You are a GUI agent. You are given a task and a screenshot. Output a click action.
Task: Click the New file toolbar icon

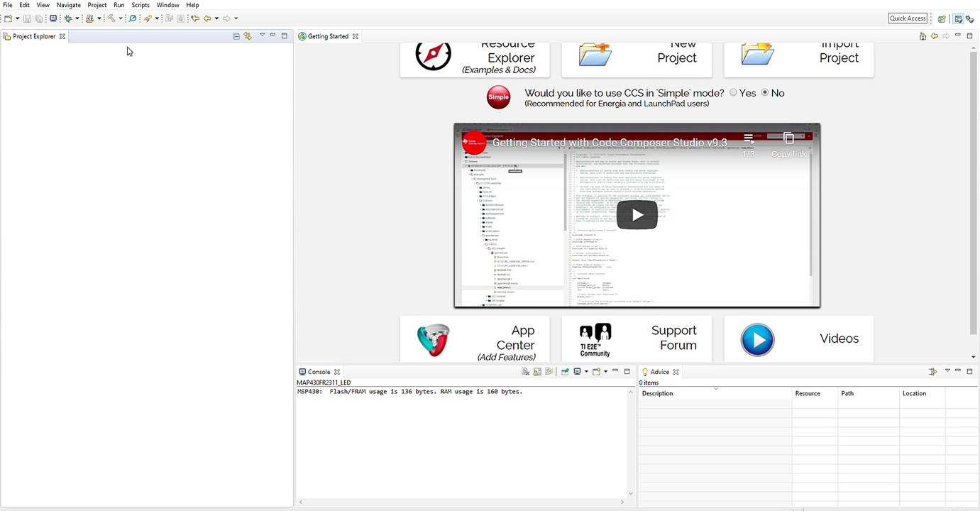tap(8, 18)
